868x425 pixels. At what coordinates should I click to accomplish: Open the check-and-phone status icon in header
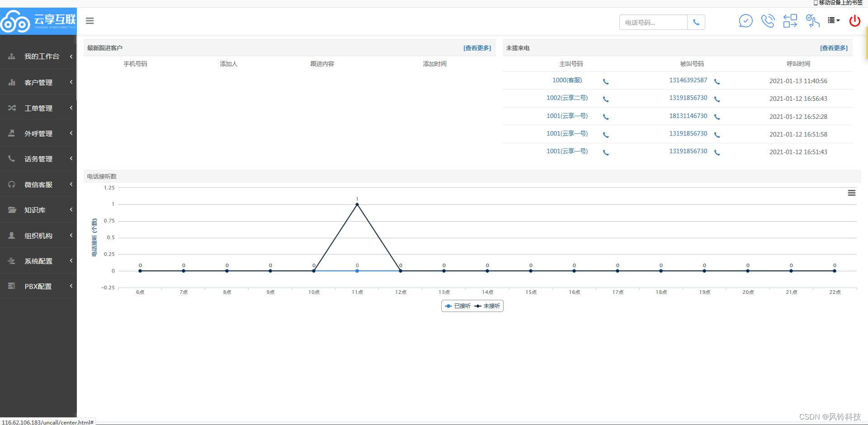pos(812,21)
